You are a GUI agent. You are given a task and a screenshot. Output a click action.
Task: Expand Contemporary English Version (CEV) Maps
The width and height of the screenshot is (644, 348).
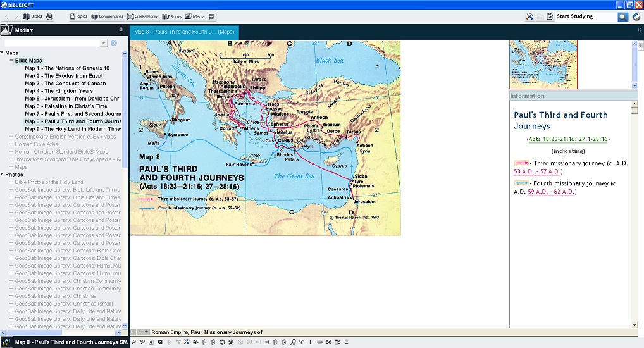(x=11, y=137)
